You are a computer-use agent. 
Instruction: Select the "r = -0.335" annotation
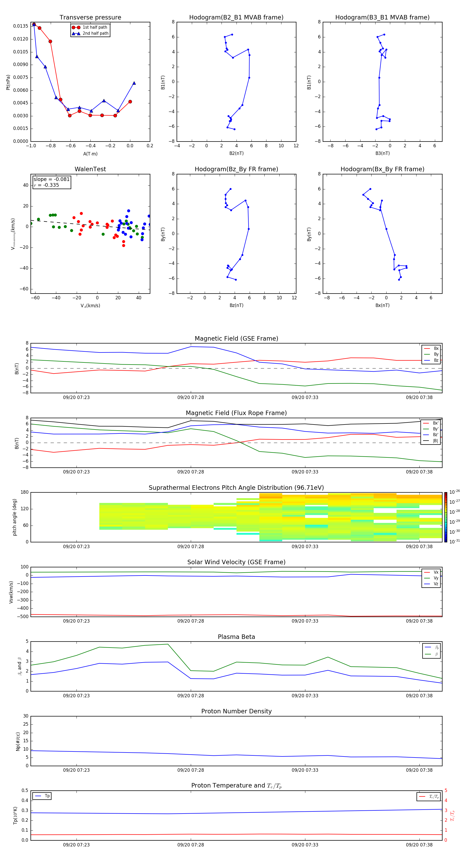[46, 185]
